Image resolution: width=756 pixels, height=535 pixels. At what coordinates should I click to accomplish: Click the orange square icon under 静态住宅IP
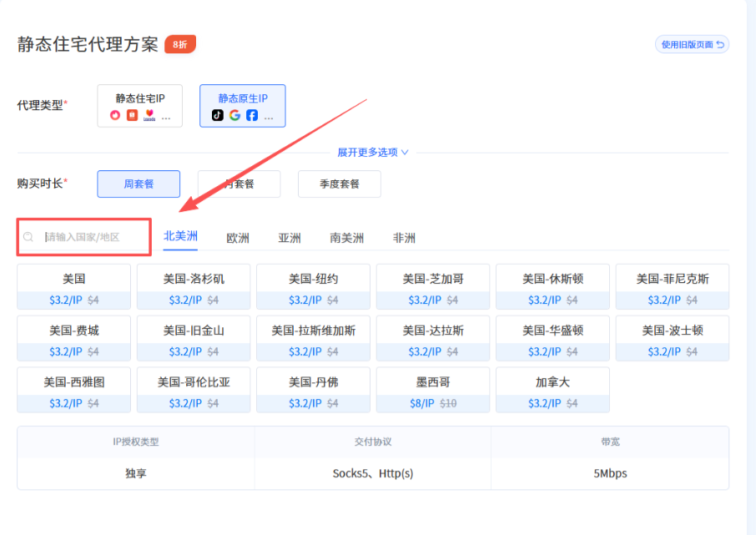tap(132, 115)
